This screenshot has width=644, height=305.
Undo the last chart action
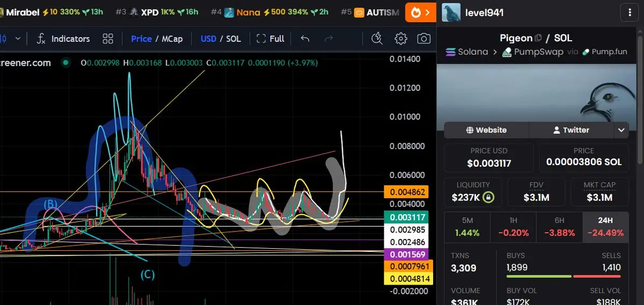(305, 39)
